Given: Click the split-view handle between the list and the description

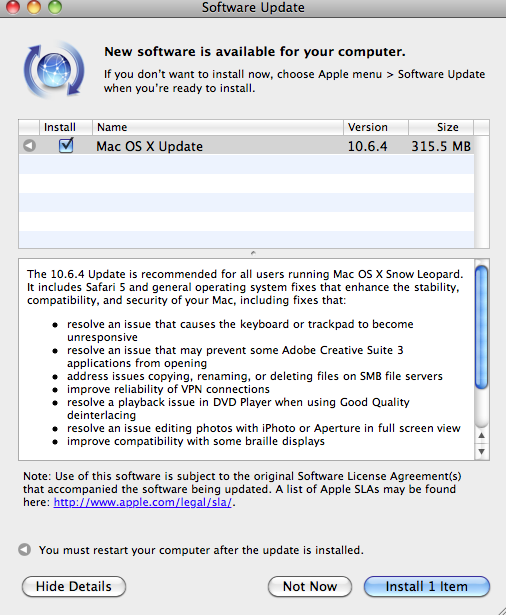Looking at the screenshot, I should click(x=253, y=253).
